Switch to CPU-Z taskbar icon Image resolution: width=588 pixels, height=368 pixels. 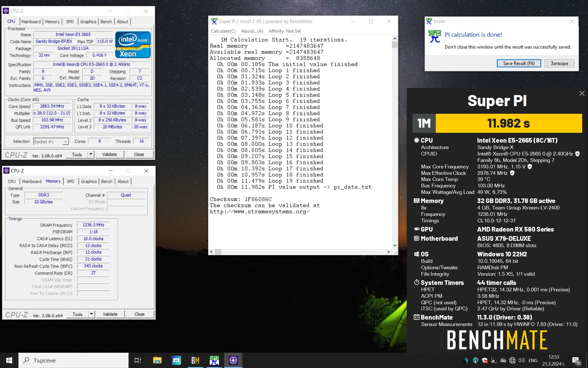coord(233,360)
